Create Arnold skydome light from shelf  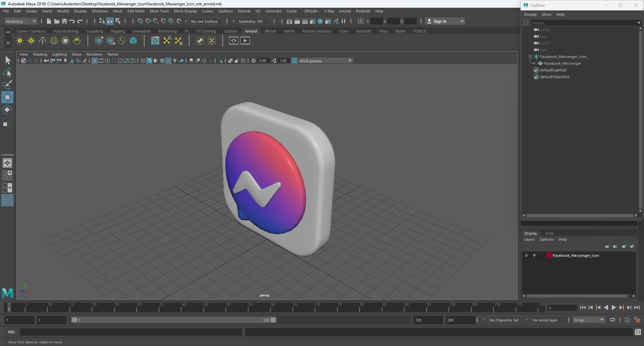tap(54, 41)
